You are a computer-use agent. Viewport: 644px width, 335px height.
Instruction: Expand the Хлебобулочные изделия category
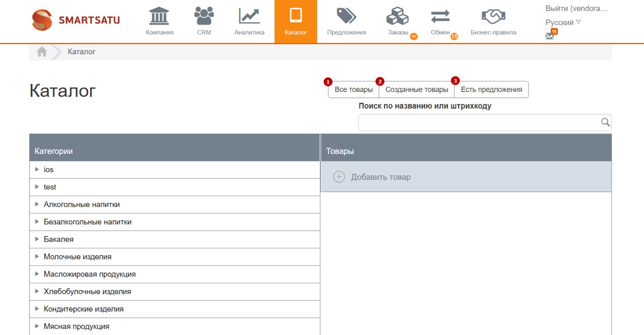point(37,291)
